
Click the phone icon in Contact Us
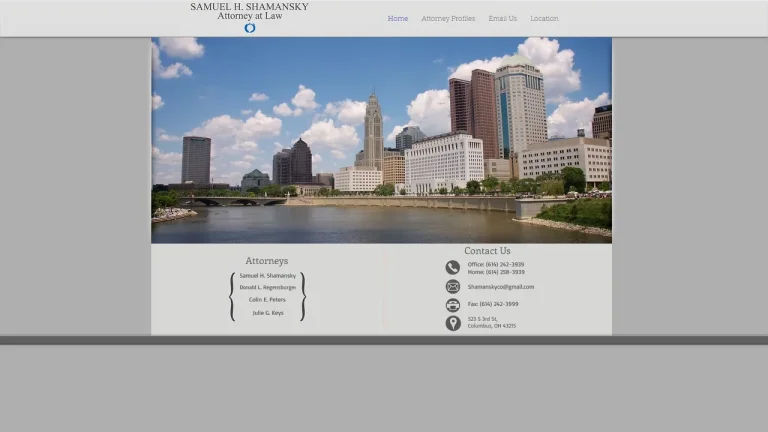click(453, 267)
